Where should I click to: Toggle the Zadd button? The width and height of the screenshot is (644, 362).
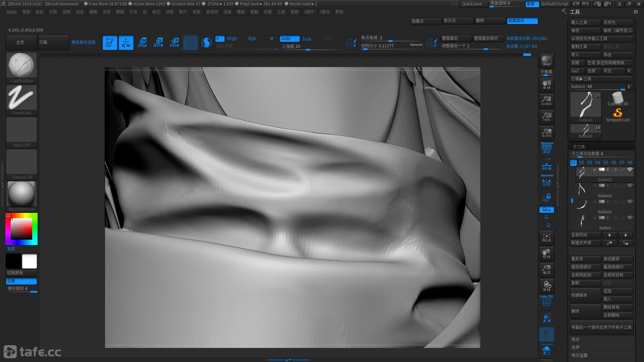[x=289, y=39]
